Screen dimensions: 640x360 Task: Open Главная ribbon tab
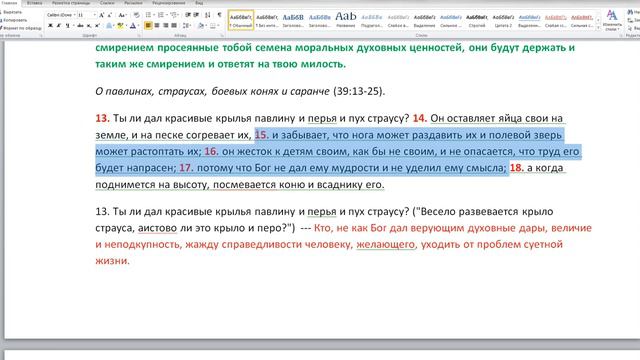click(x=9, y=3)
